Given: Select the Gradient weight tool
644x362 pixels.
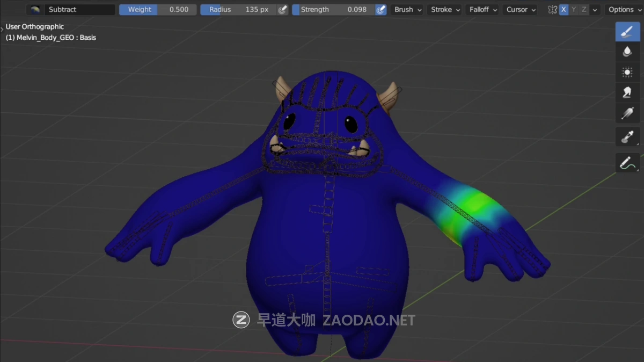Looking at the screenshot, I should pyautogui.click(x=627, y=113).
